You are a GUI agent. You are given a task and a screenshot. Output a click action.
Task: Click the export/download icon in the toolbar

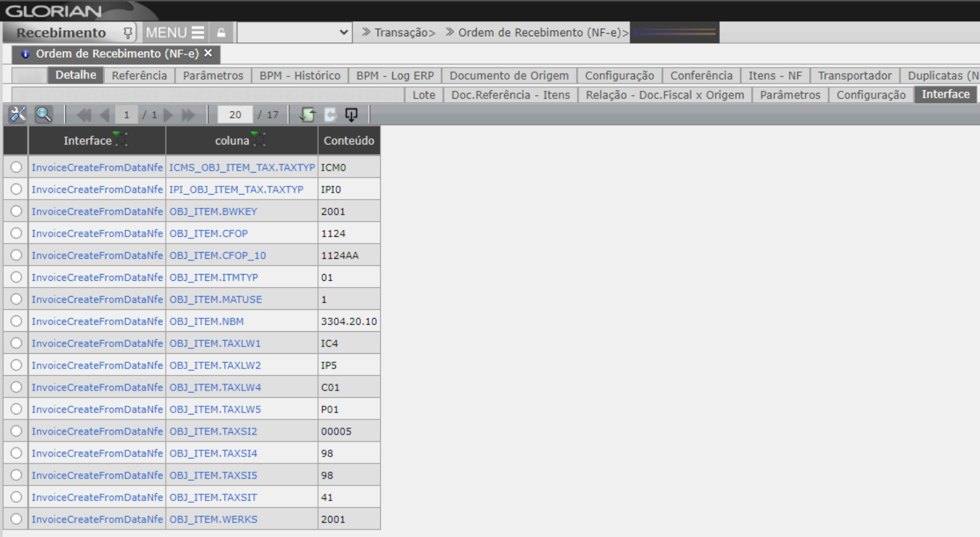[x=352, y=115]
